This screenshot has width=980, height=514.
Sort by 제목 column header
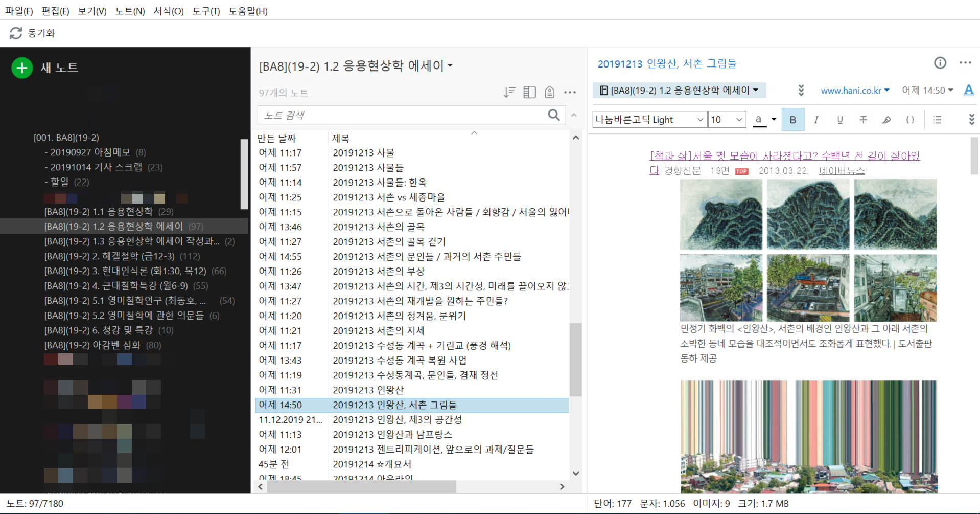point(341,138)
